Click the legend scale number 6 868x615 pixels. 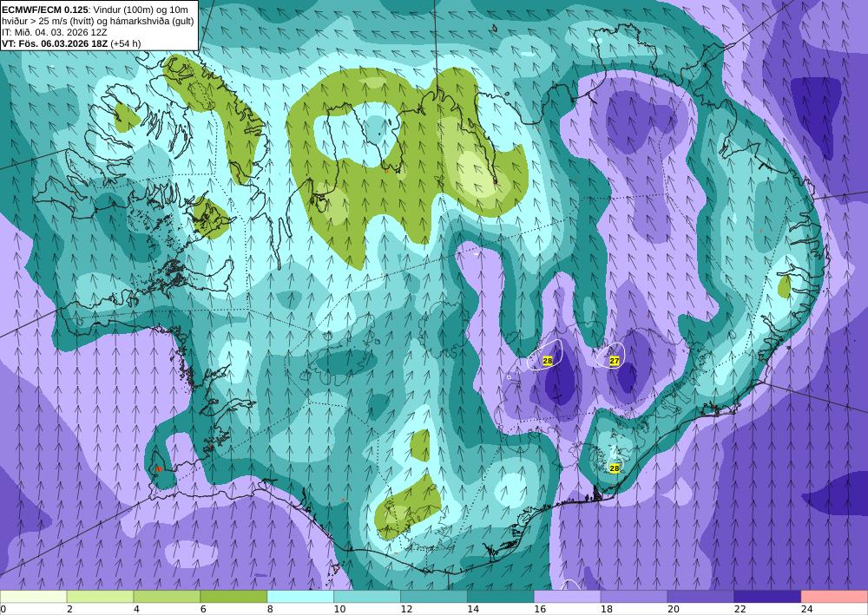204,609
